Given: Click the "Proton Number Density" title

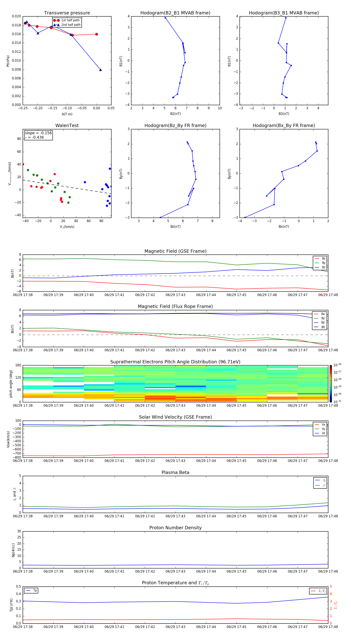Looking at the screenshot, I should pos(175,528).
